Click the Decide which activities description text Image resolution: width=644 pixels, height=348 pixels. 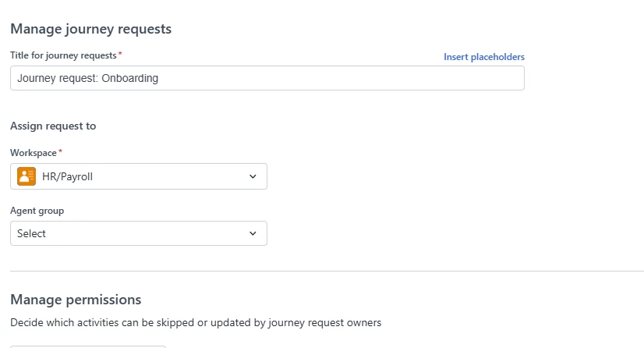(196, 322)
